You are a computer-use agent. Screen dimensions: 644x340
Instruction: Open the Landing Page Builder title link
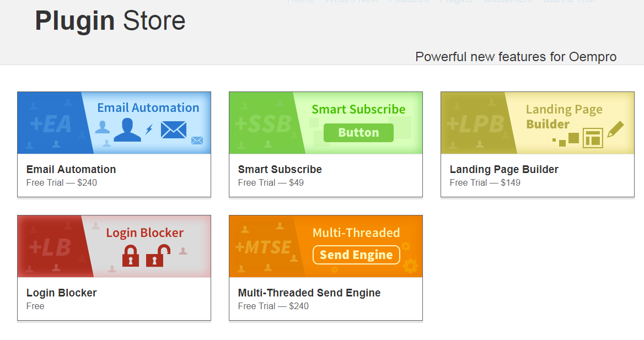504,169
